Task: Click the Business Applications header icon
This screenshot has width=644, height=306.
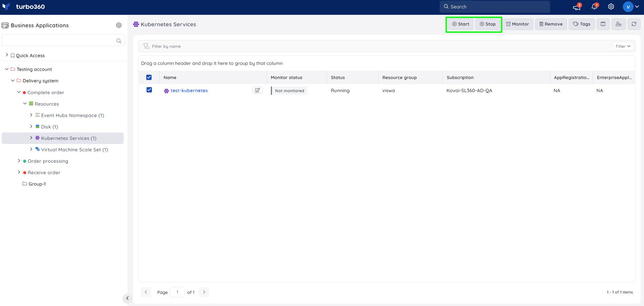Action: click(x=5, y=26)
